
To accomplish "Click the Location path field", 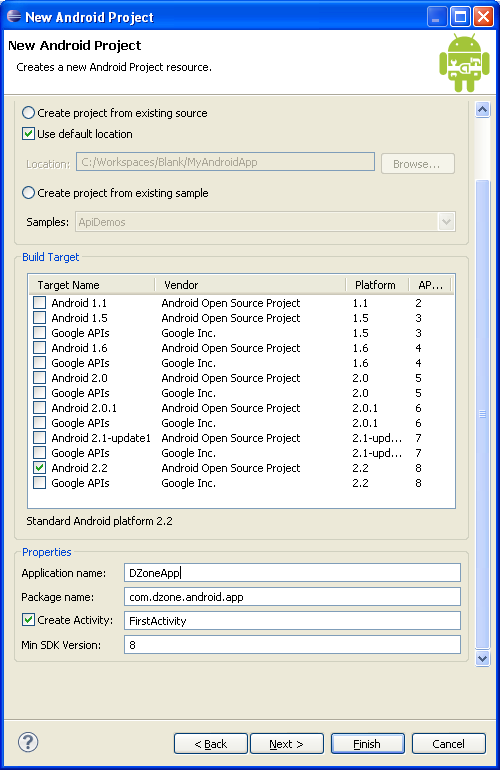I will [225, 162].
